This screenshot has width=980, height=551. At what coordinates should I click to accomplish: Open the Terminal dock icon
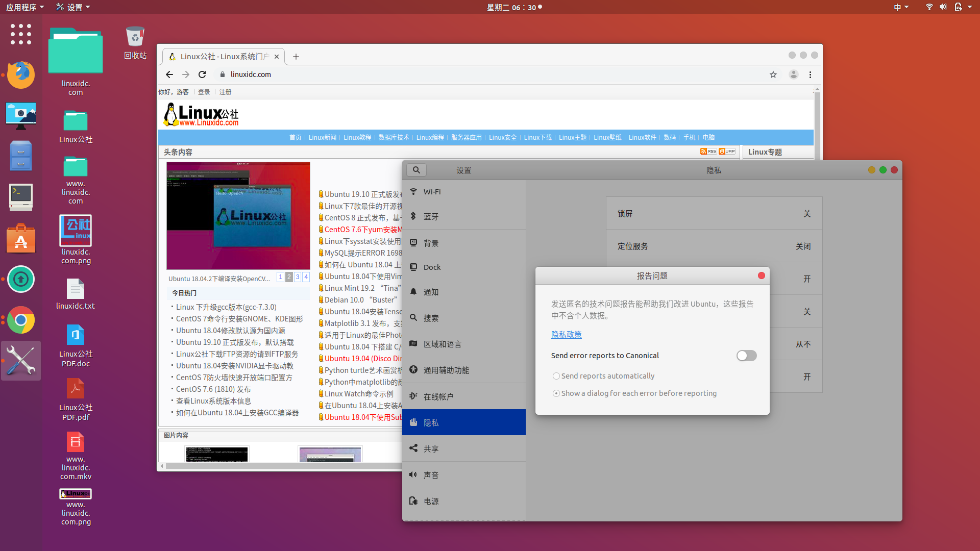(x=21, y=197)
